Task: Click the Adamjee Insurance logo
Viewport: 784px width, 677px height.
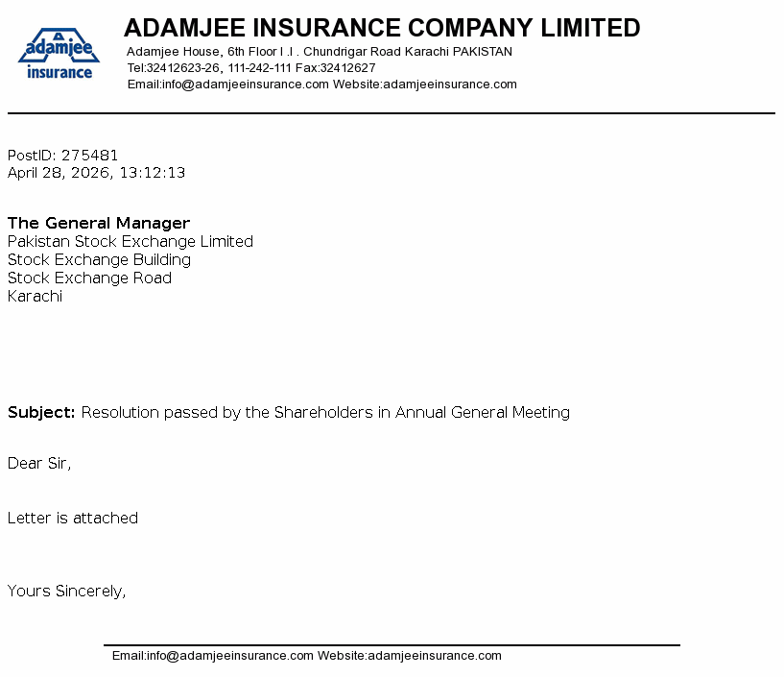Action: click(x=59, y=54)
